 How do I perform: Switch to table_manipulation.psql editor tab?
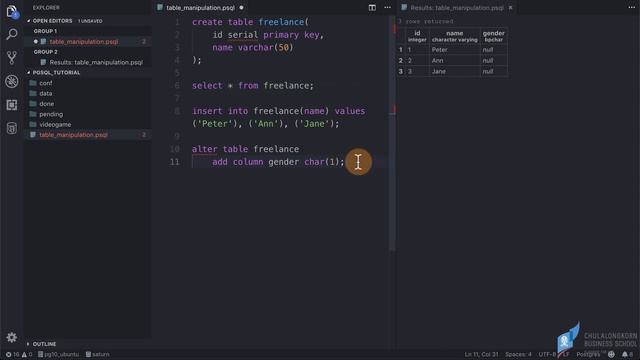200,8
